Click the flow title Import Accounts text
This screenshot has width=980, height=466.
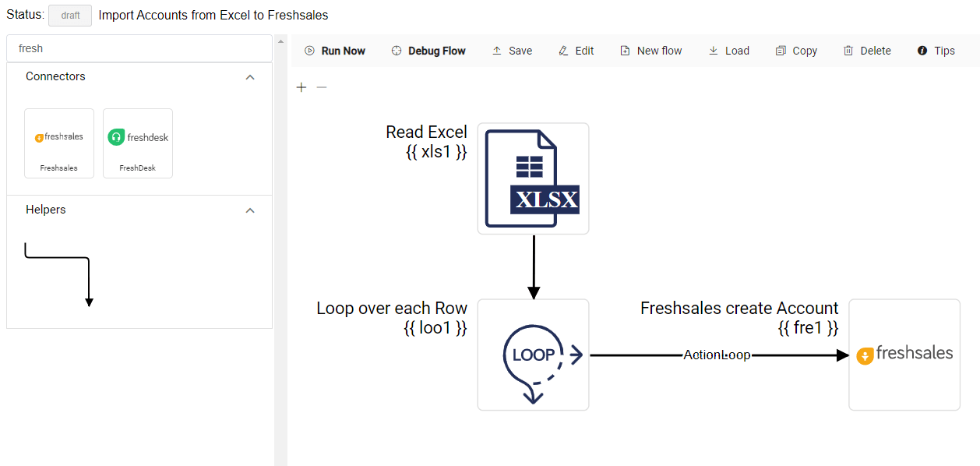(213, 15)
